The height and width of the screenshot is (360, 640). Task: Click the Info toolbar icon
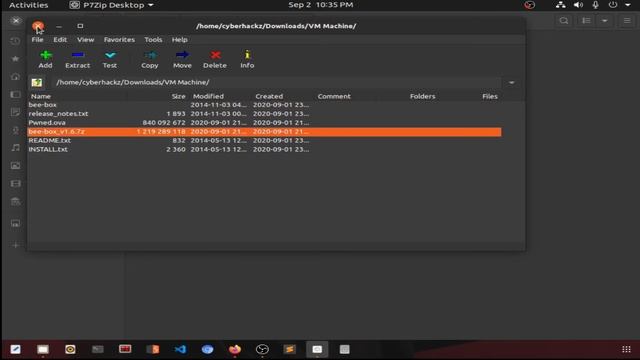pos(247,60)
